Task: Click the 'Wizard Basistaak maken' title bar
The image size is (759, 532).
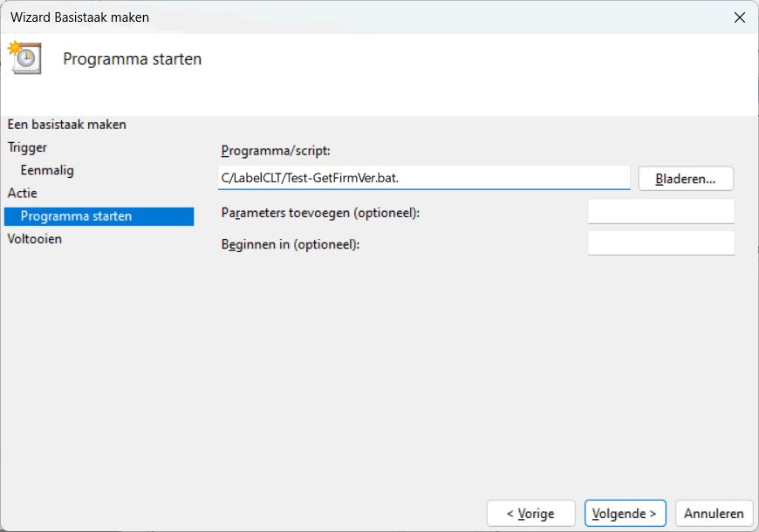Action: tap(349, 17)
